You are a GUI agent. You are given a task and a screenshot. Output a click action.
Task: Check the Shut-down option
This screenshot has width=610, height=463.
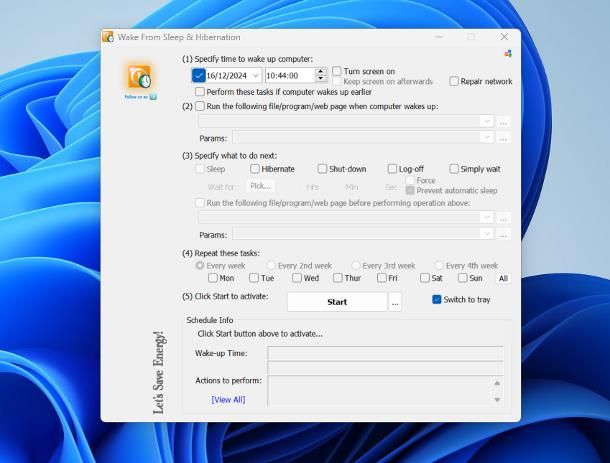[322, 169]
